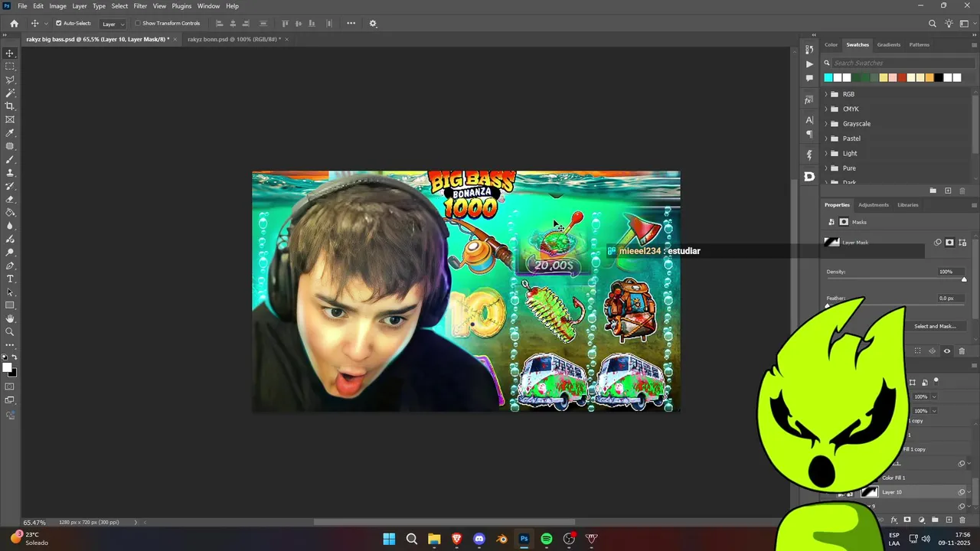Align horizontal centers in options bar
Viewport: 980px width, 551px height.
point(233,23)
